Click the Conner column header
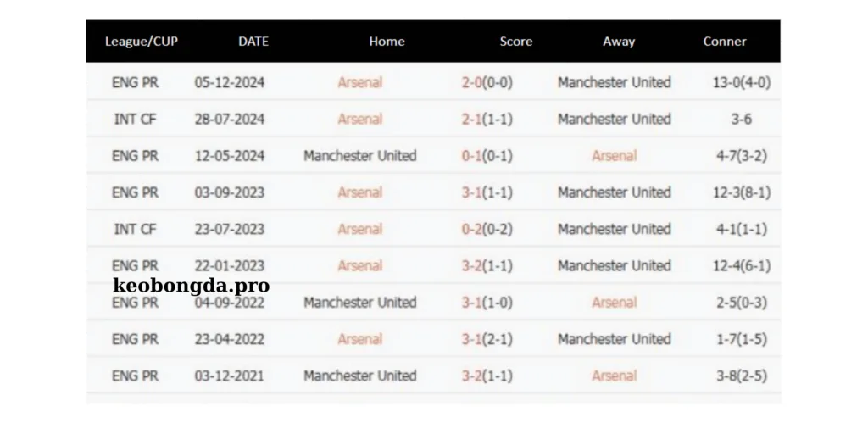 pyautogui.click(x=725, y=42)
